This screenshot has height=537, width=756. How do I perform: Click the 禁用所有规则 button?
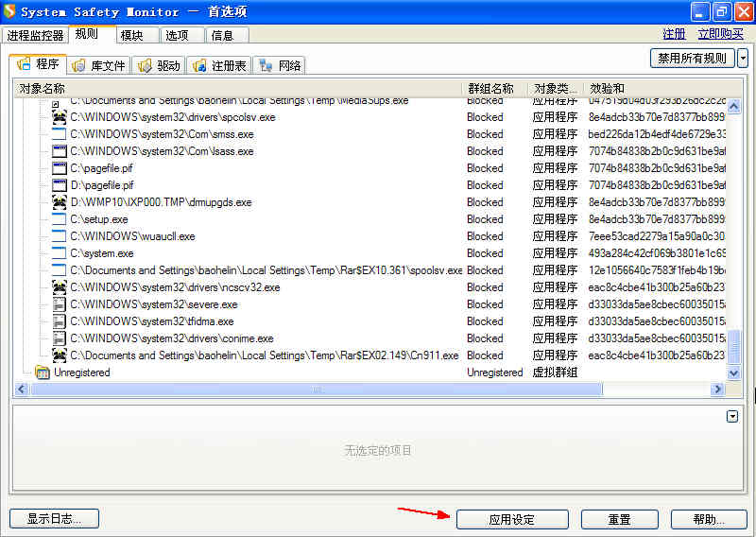tap(692, 59)
